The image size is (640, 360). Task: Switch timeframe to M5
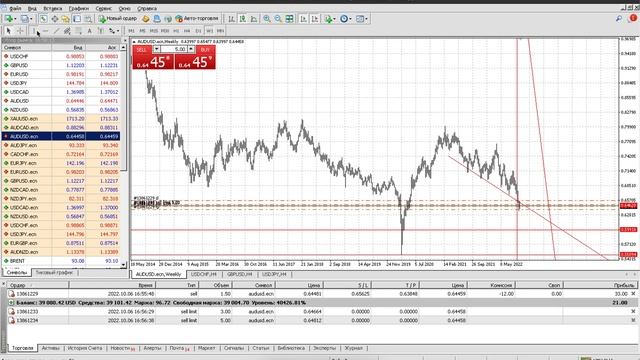point(142,31)
